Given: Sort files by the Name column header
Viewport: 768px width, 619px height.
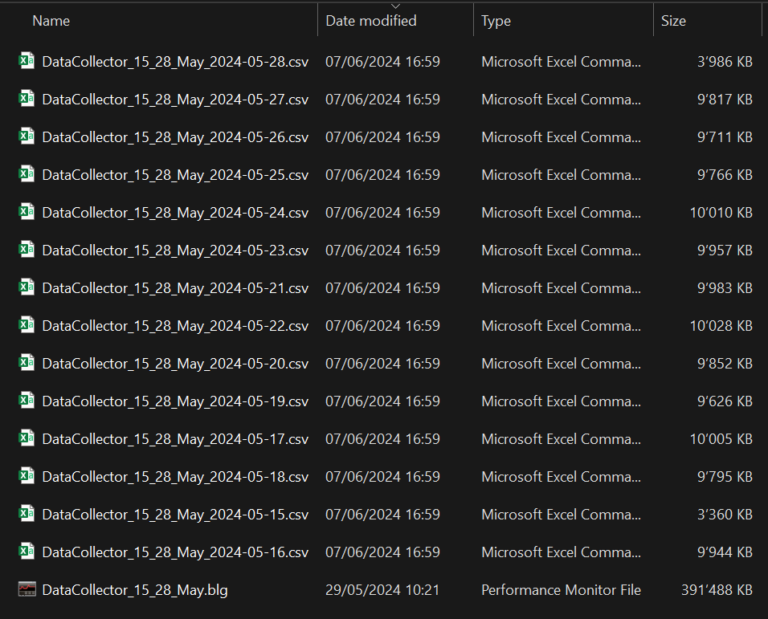Looking at the screenshot, I should (51, 21).
